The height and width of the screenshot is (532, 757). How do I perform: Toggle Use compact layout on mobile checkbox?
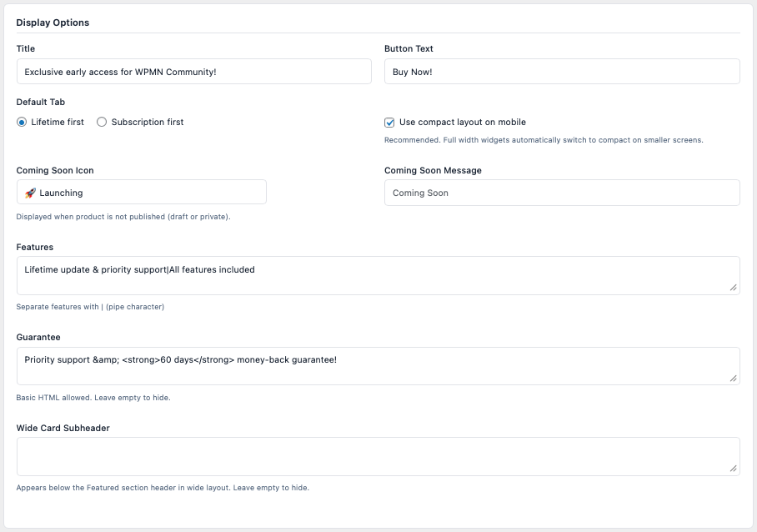389,123
